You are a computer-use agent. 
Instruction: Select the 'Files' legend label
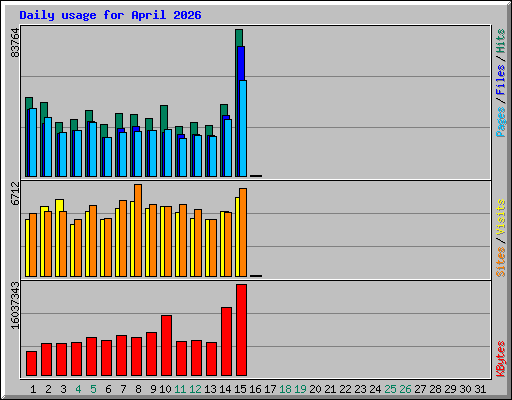(x=501, y=80)
